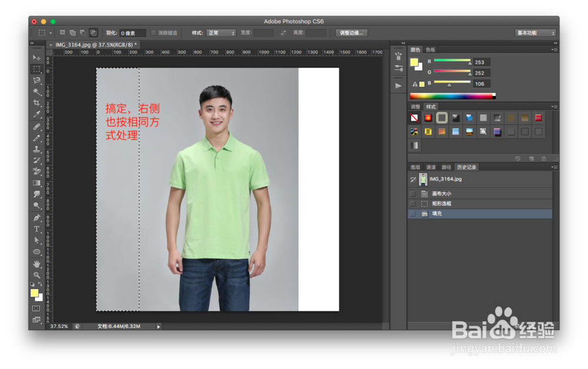The width and height of the screenshot is (588, 369).
Task: Select the Rectangular Marquee tool
Action: pos(36,69)
